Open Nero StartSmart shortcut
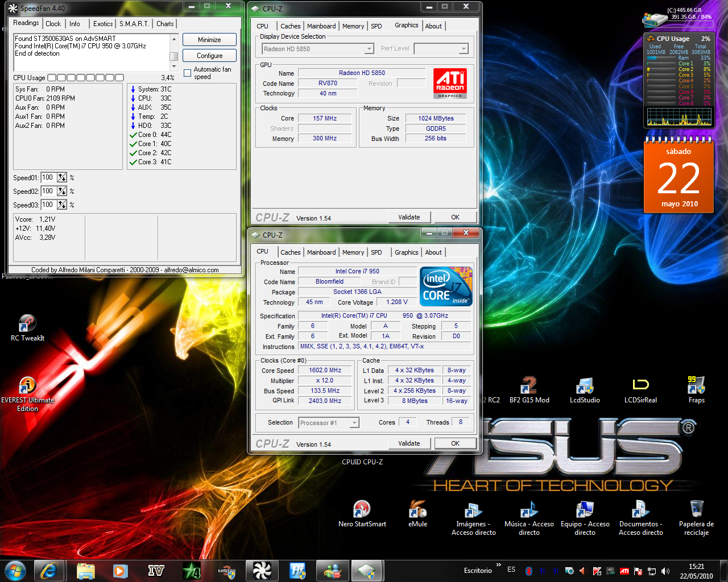 (x=362, y=510)
